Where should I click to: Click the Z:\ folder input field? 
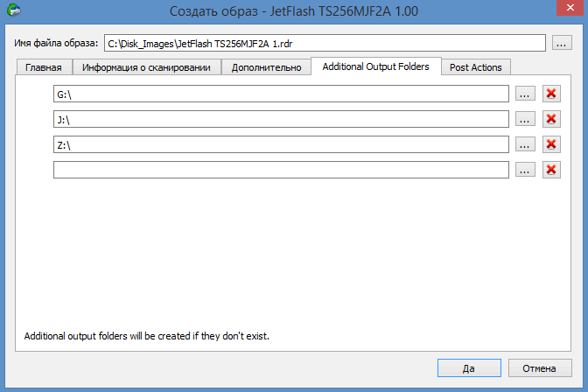click(281, 144)
